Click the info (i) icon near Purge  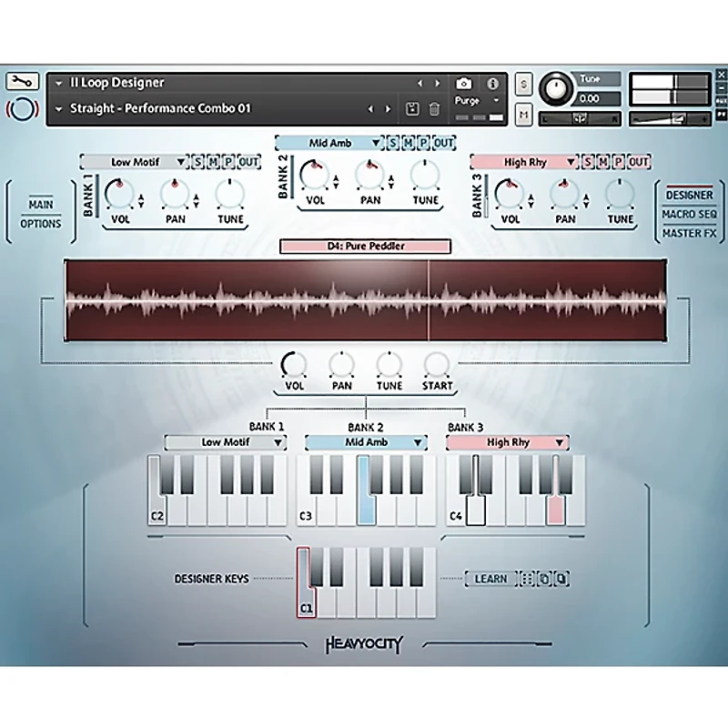point(492,83)
